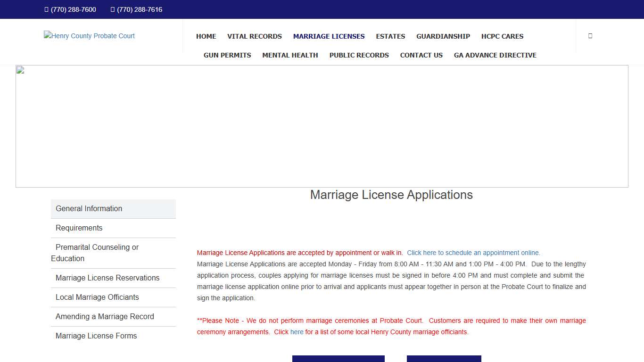Click the broken banner image placeholder icon
Screen dimensions: 644x362
(x=19, y=69)
